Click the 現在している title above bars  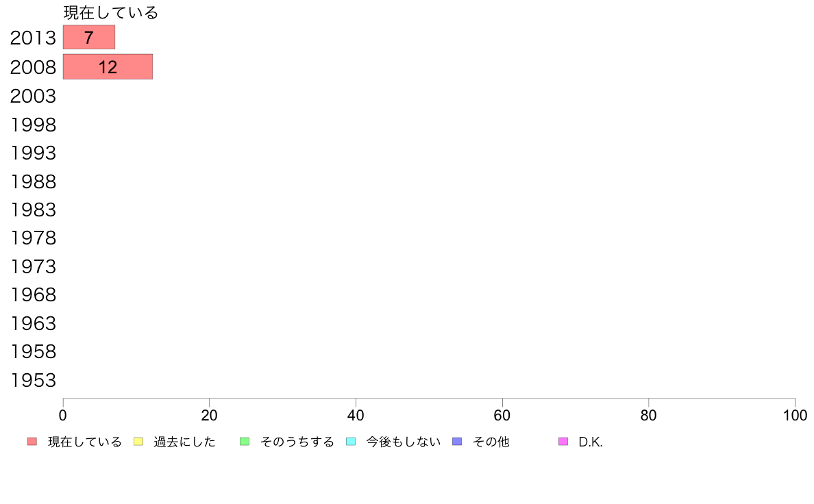[110, 12]
